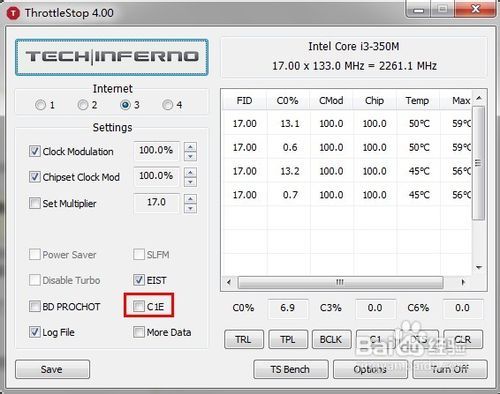The image size is (500, 394).
Task: Click the table scroll up arrow
Action: tap(479, 98)
